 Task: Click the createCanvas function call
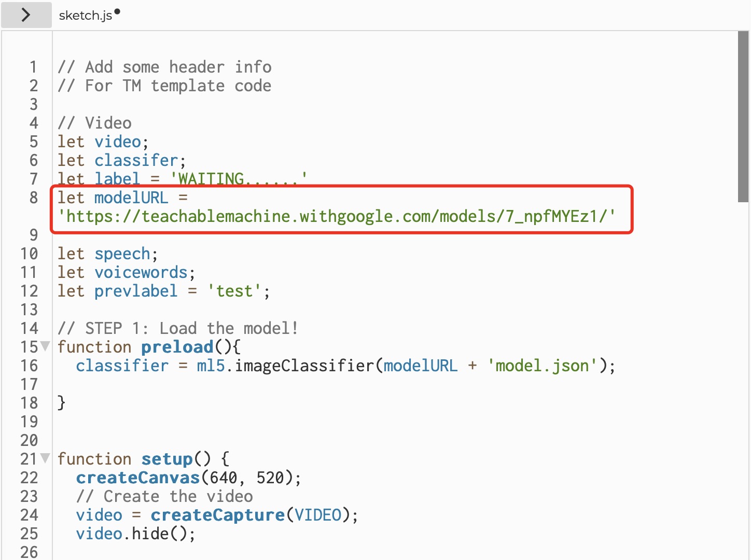138,478
